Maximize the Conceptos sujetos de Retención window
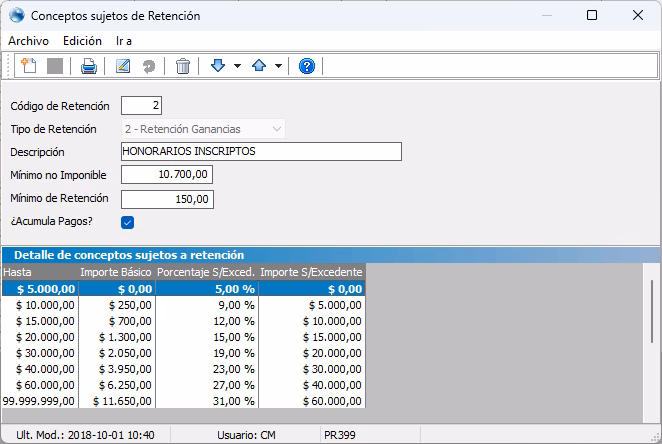 tap(592, 15)
